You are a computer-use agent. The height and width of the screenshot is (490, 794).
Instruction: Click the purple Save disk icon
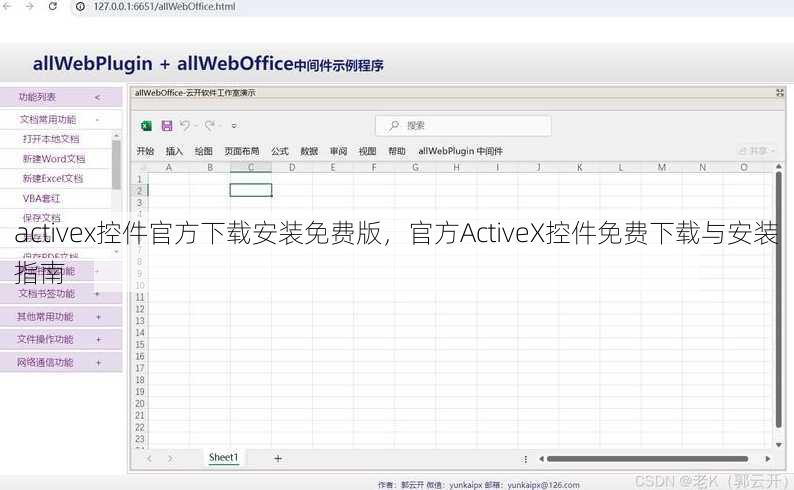[167, 126]
